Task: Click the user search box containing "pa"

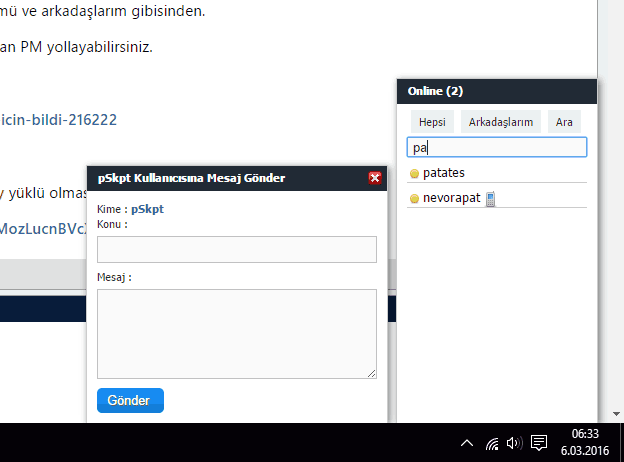Action: point(497,147)
